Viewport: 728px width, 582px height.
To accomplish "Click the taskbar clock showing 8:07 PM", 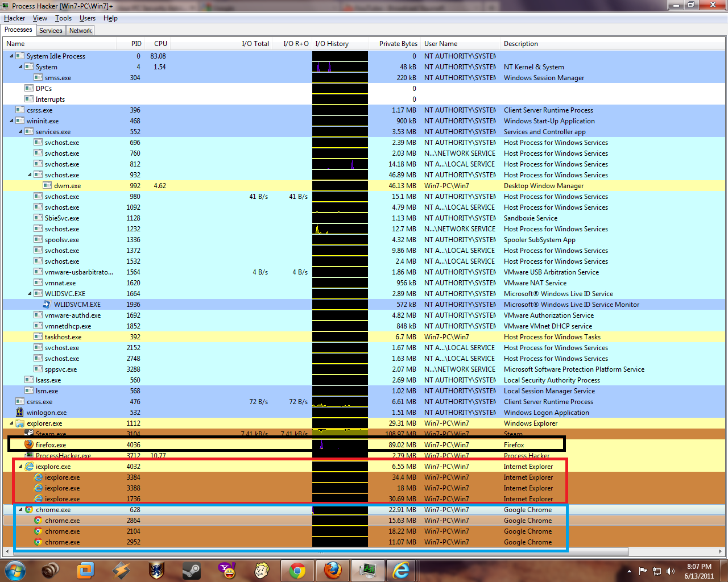I will 699,571.
